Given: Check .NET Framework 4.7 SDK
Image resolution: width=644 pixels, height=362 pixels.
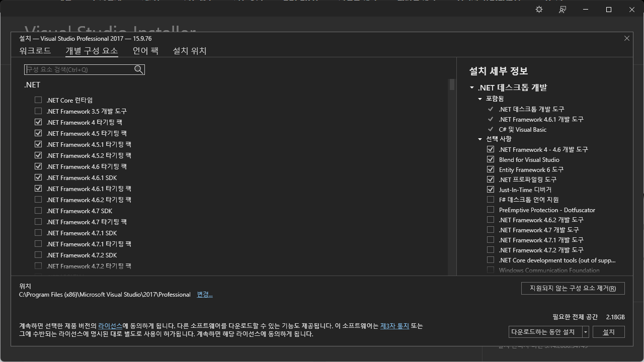Looking at the screenshot, I should [x=38, y=211].
